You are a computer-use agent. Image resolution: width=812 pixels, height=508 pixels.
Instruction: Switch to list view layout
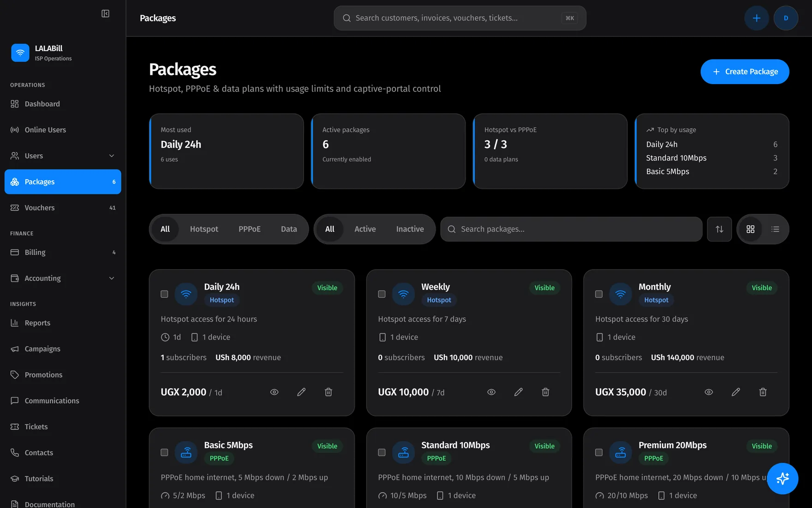click(775, 229)
